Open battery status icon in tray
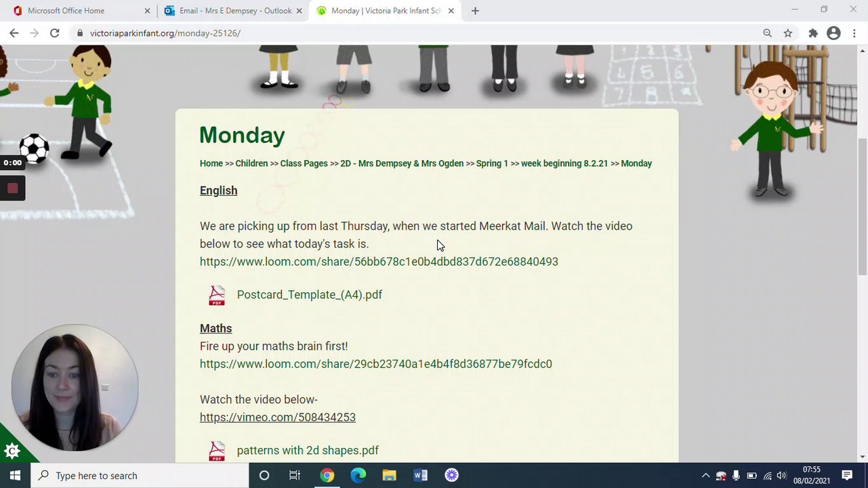Image resolution: width=868 pixels, height=488 pixels. 751,476
